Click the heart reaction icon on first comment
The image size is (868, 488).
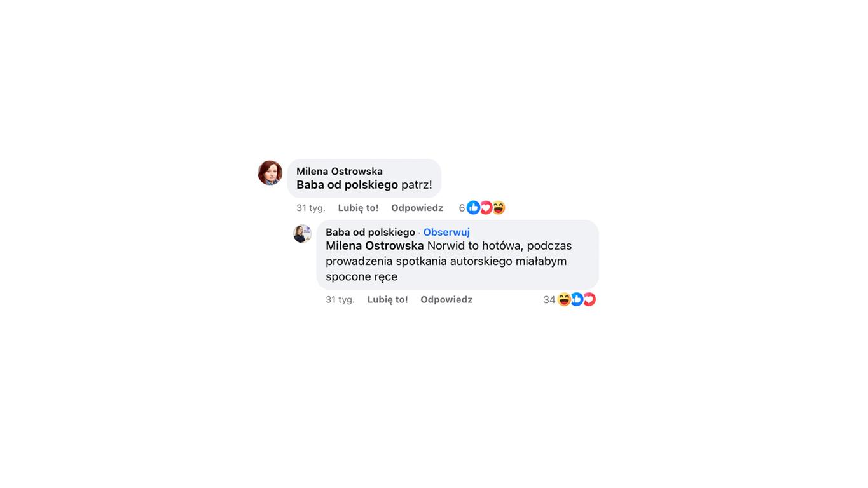pos(486,208)
